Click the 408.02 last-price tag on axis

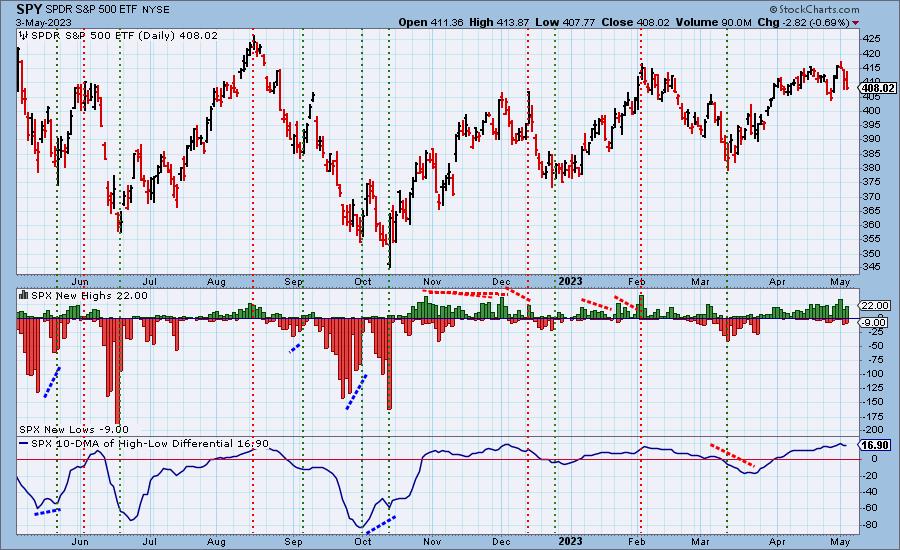point(878,88)
